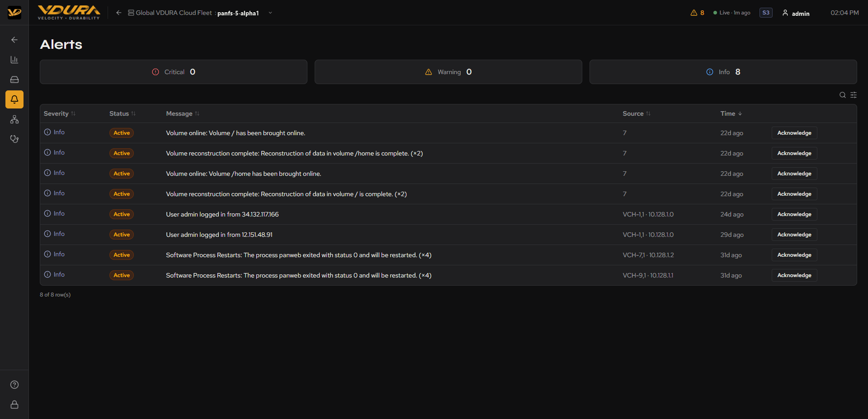Click the sidebar back arrow icon

(14, 40)
